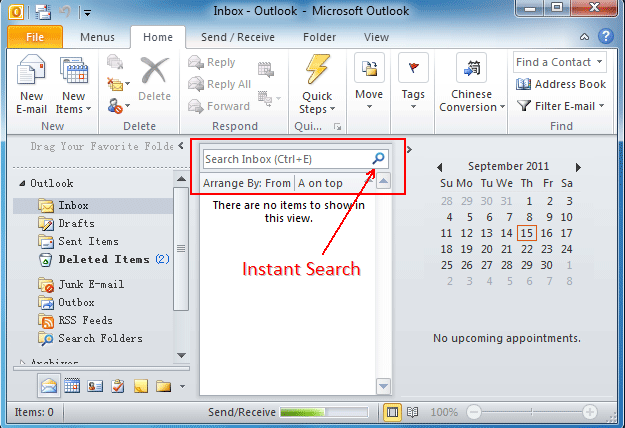This screenshot has height=428, width=625.
Task: Open the Tags flag menu
Action: tap(413, 82)
